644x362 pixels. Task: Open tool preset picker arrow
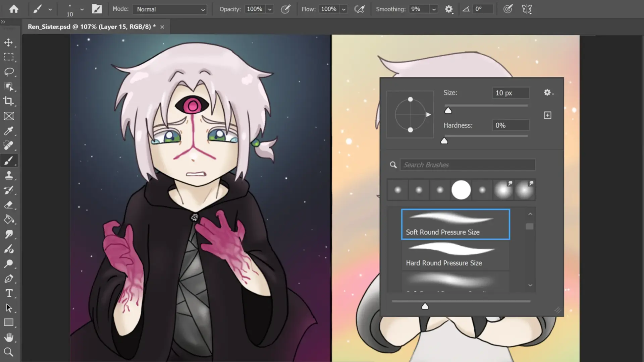[x=50, y=9]
